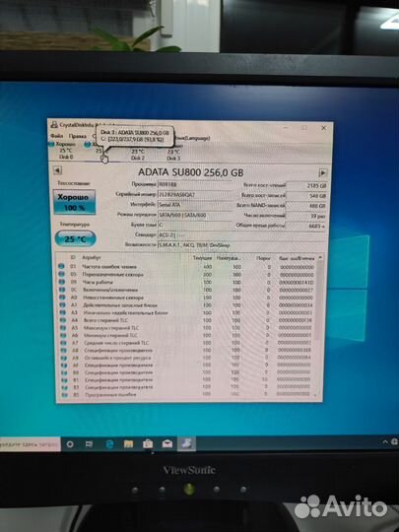
Task: Launch Microsoft Edge from the taskbar
Action: tap(109, 444)
